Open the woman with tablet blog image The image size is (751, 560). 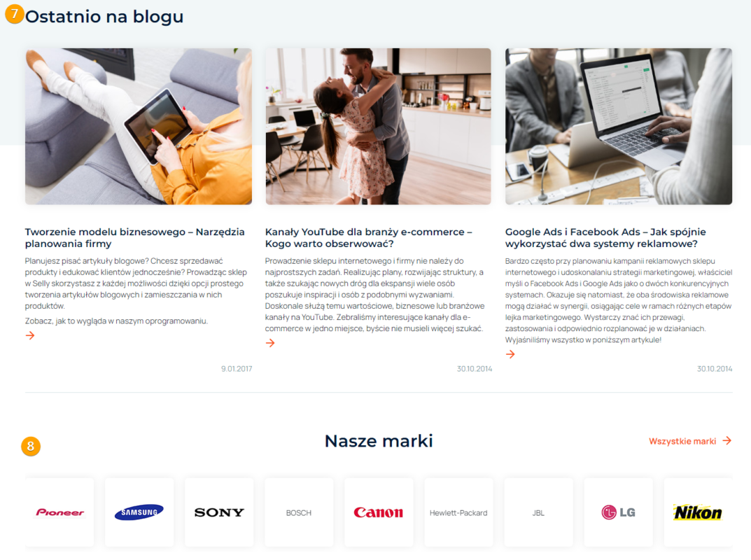(139, 127)
